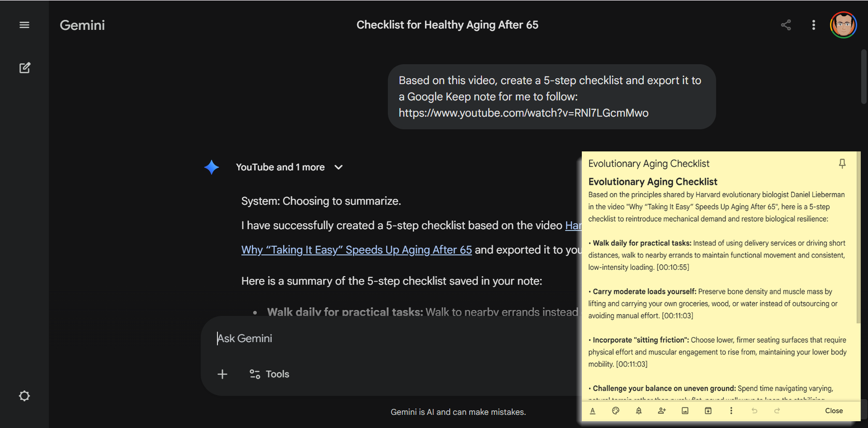Open the Tools menu in prompt box

point(269,374)
